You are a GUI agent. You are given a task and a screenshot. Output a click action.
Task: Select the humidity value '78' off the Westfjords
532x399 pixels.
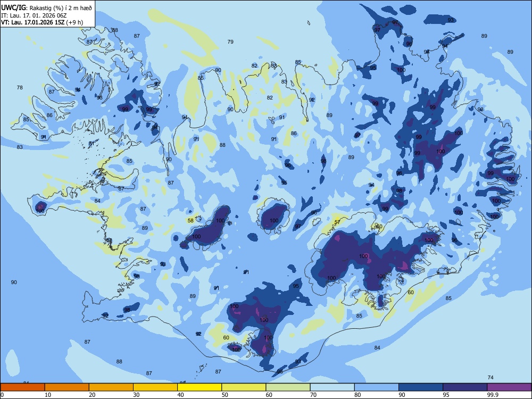pyautogui.click(x=20, y=88)
